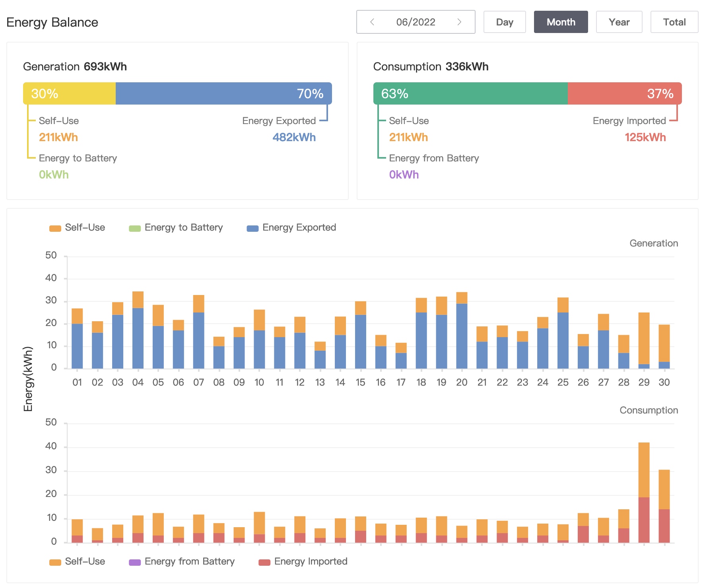Screen dimensions: 703x588
Task: Switch to Year view
Action: [x=619, y=22]
